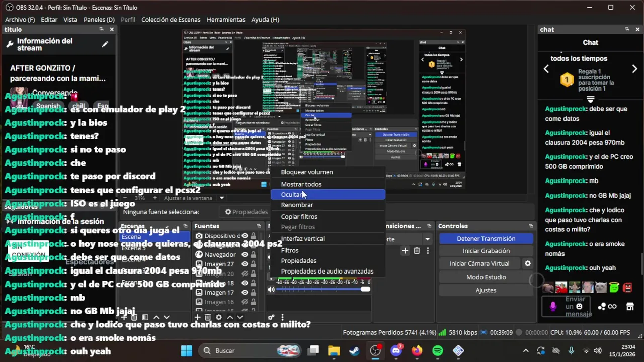Show the hidden Imagen 16 source

245,302
